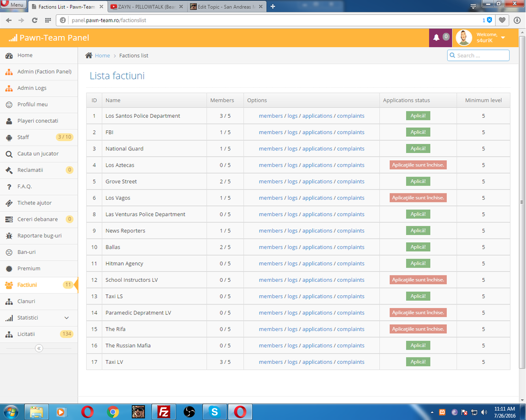Click Aplică! button for News Reporters
The image size is (526, 420).
pyautogui.click(x=418, y=230)
